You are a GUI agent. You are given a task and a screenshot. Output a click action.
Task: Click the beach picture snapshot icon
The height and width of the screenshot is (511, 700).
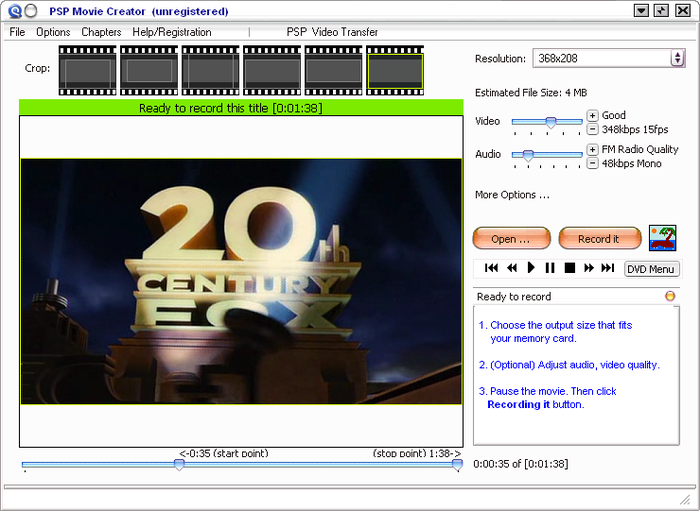pyautogui.click(x=662, y=238)
